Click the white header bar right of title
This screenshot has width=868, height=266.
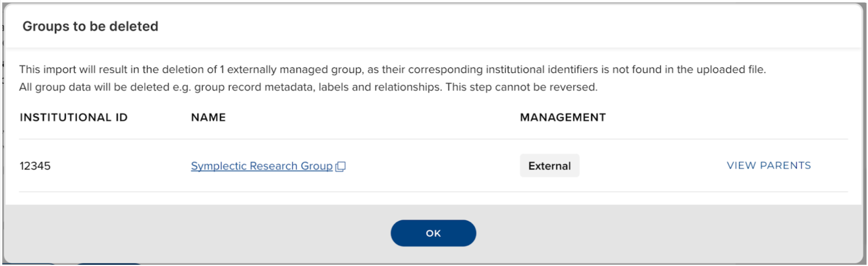coord(505,26)
